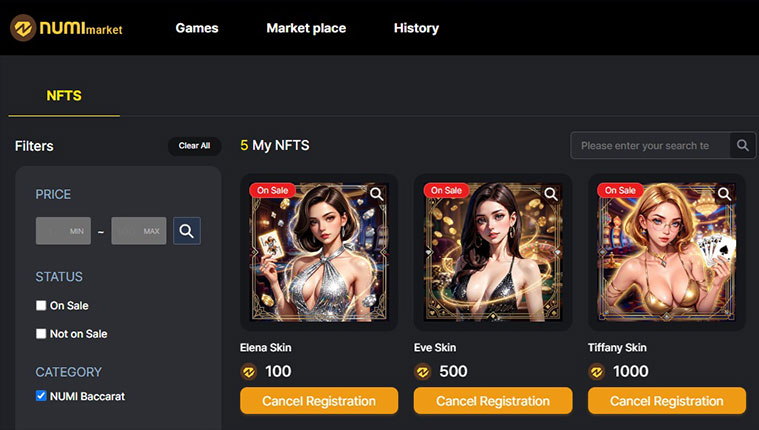The height and width of the screenshot is (430, 759).
Task: Enable the On Sale status checkbox
Action: [x=41, y=306]
